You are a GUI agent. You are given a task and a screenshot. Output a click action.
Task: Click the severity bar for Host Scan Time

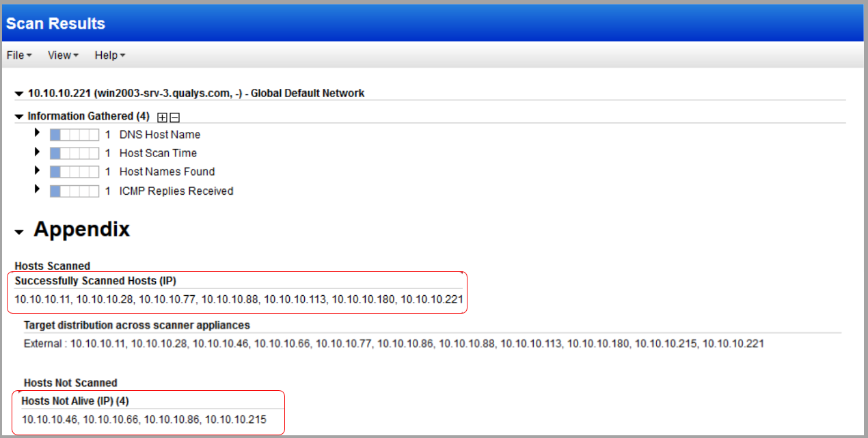click(x=74, y=153)
